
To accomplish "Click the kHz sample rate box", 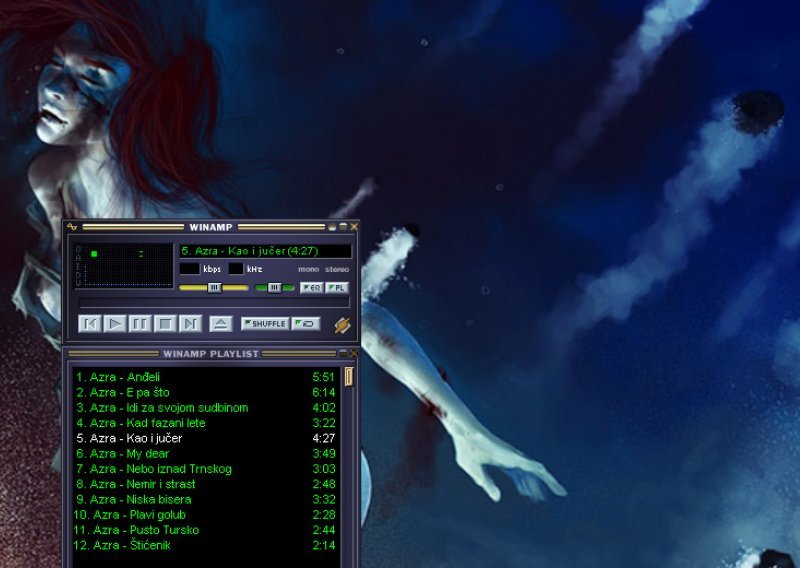I will (236, 268).
